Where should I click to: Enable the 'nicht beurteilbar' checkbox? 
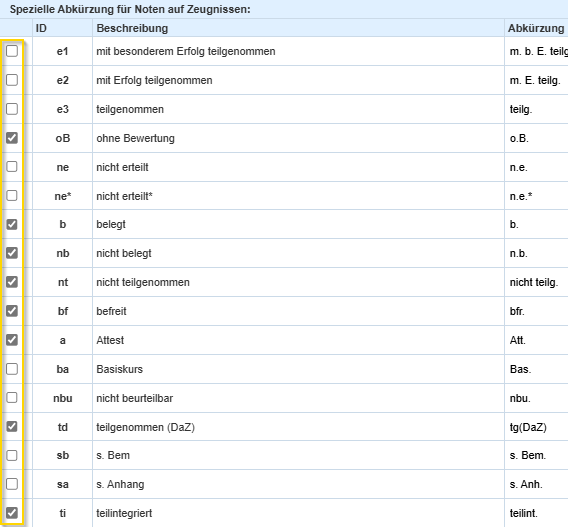[x=12, y=398]
